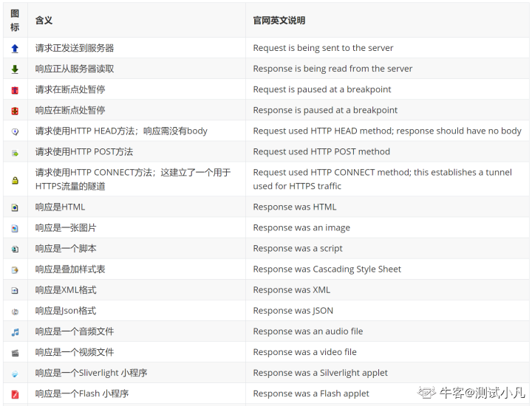
Task: Click the text 响应是XML格式
Action: 66,290
